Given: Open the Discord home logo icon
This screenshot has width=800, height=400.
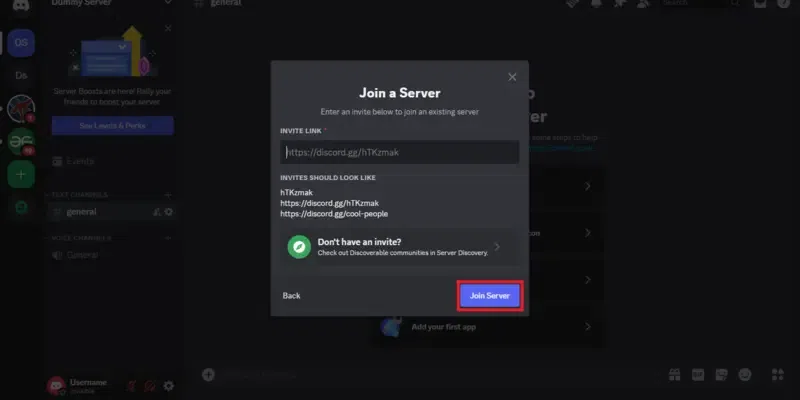Looking at the screenshot, I should point(21,5).
